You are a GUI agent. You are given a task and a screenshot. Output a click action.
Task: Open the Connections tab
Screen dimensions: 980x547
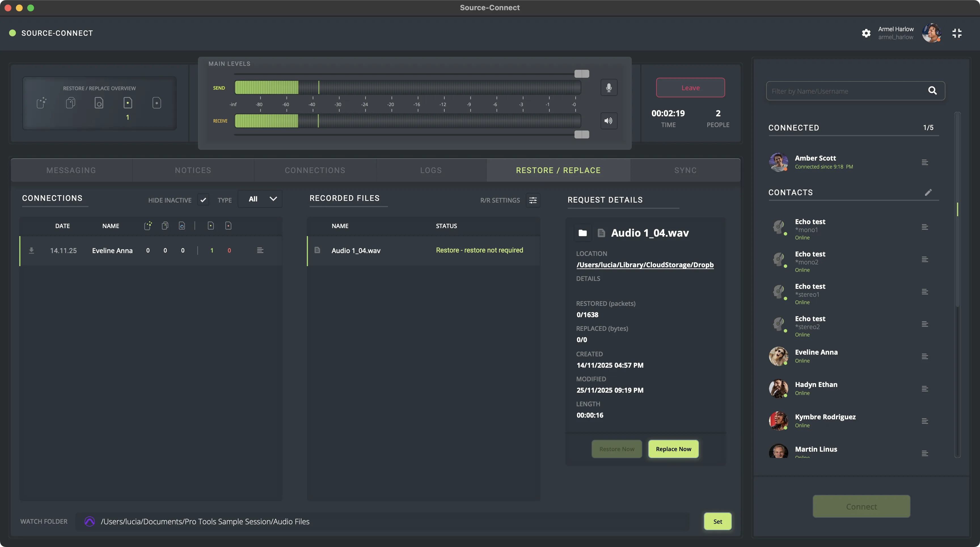pyautogui.click(x=315, y=170)
